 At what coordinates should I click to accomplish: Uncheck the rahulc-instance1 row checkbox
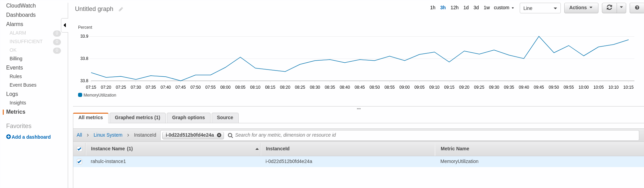coord(79,162)
